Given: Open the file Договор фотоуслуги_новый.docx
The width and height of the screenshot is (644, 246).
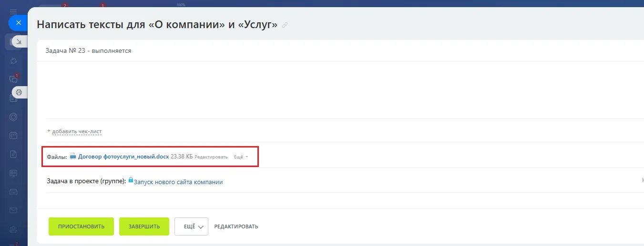Looking at the screenshot, I should tap(123, 157).
